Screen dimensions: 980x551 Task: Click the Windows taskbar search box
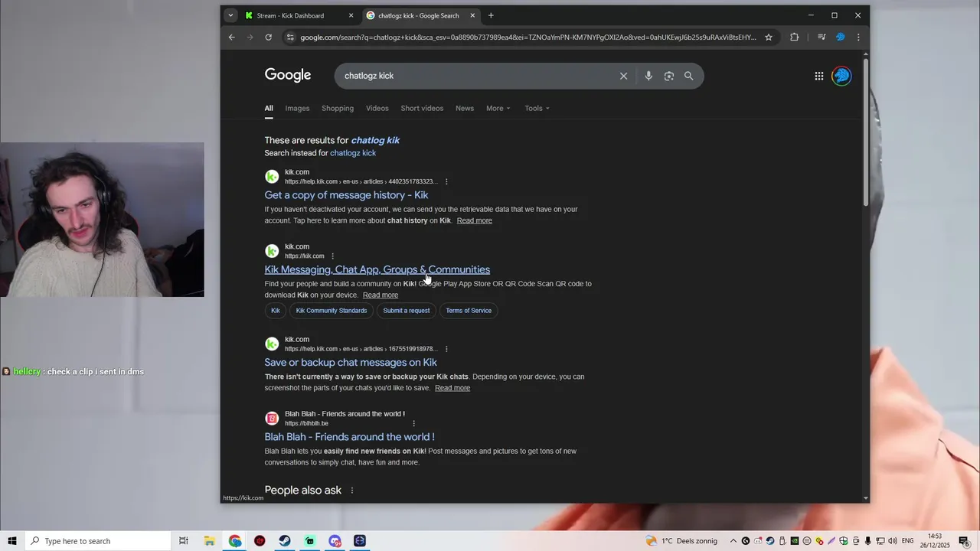pyautogui.click(x=98, y=541)
